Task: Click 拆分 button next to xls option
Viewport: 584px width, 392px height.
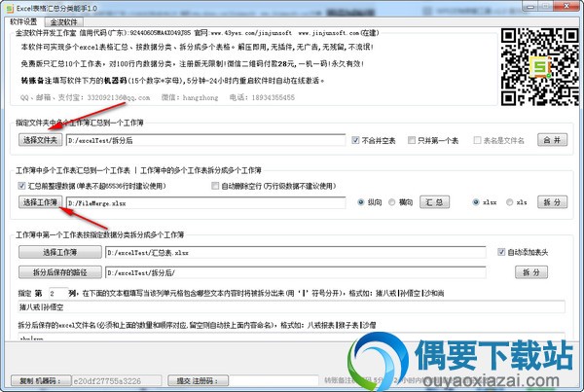Action: [552, 202]
